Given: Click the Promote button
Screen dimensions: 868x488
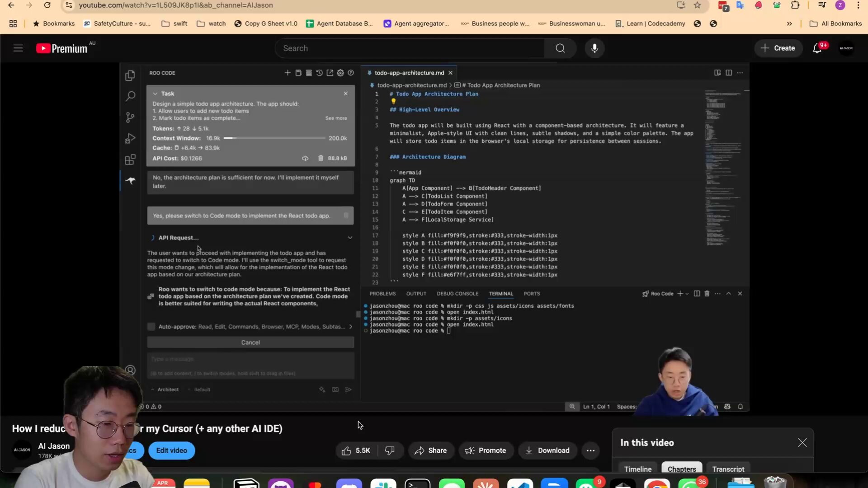Looking at the screenshot, I should tap(486, 450).
